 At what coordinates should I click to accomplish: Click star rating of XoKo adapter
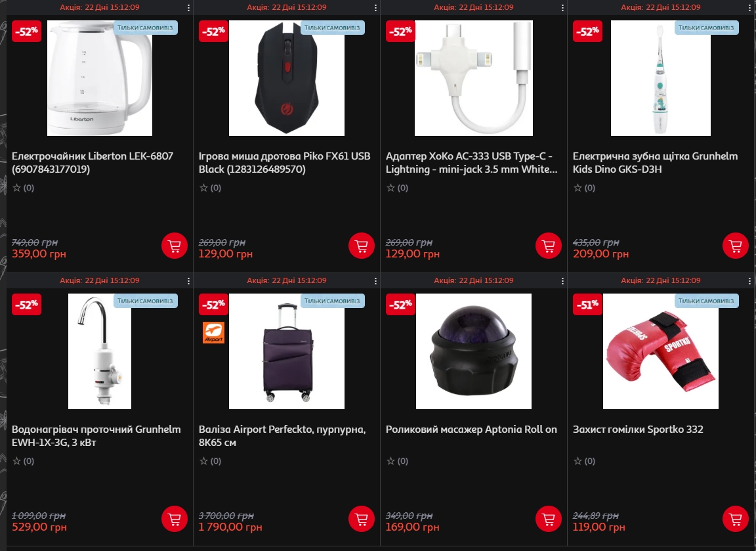click(x=397, y=188)
